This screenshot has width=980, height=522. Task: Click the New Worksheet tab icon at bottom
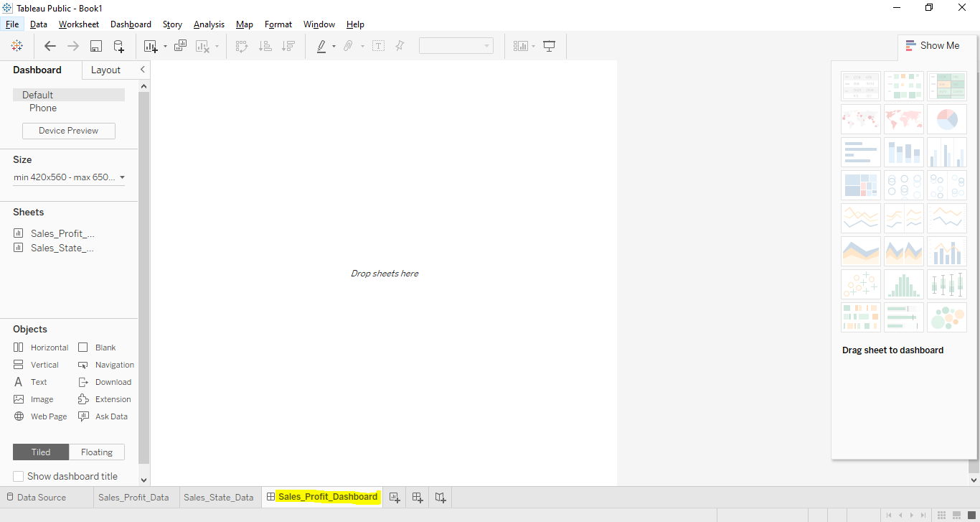(x=395, y=497)
